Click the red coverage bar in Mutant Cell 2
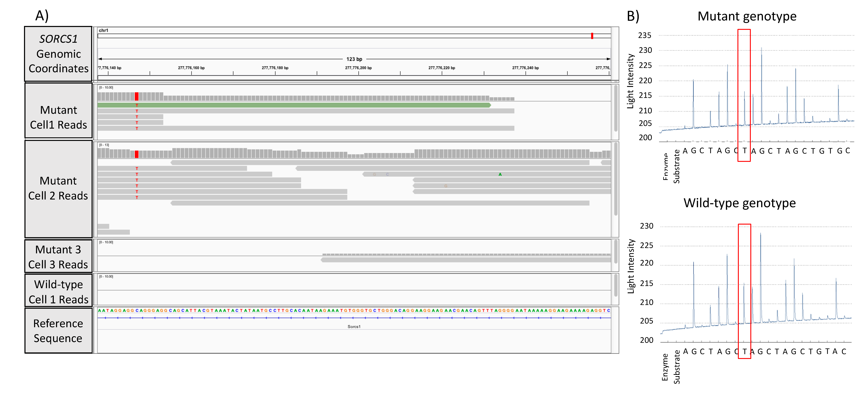 point(136,154)
